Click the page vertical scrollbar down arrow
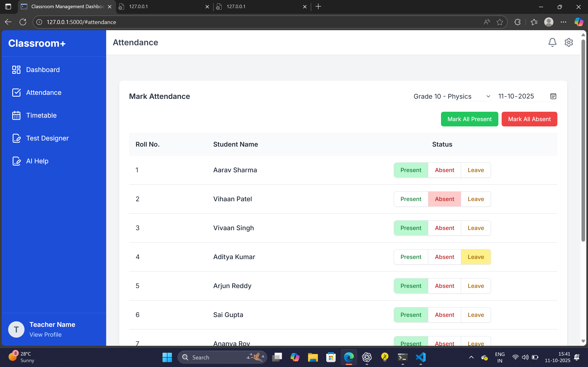 (x=583, y=341)
